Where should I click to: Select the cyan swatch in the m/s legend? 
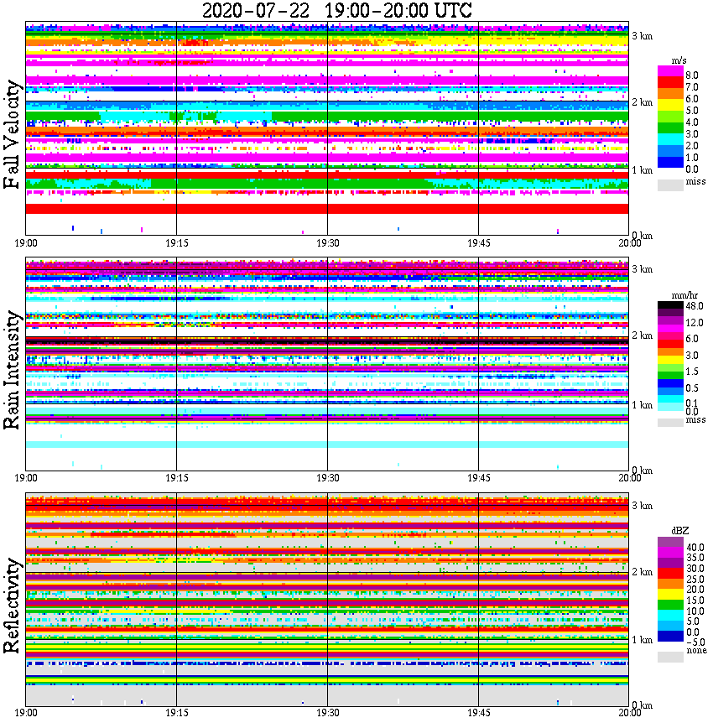coord(670,139)
